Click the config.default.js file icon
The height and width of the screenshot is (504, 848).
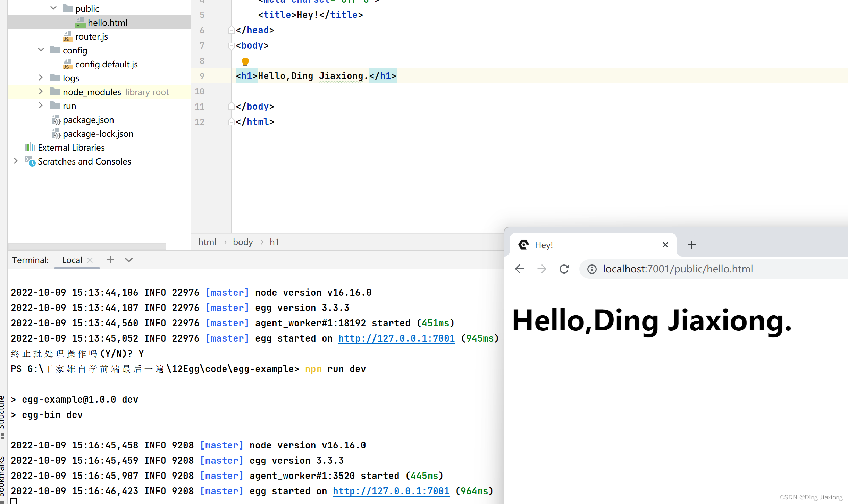[x=68, y=64]
